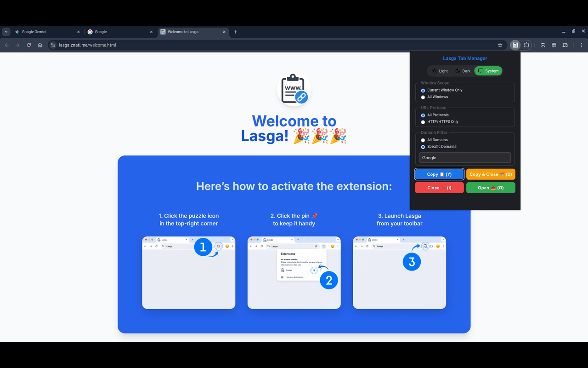The image size is (588, 368).
Task: Go back to the previous page
Action: click(x=6, y=45)
